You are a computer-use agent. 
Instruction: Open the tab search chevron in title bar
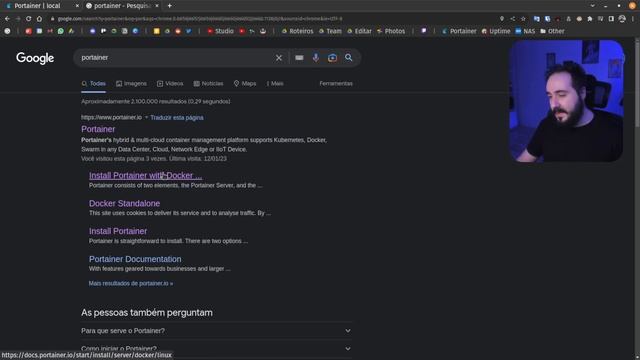[x=593, y=6]
